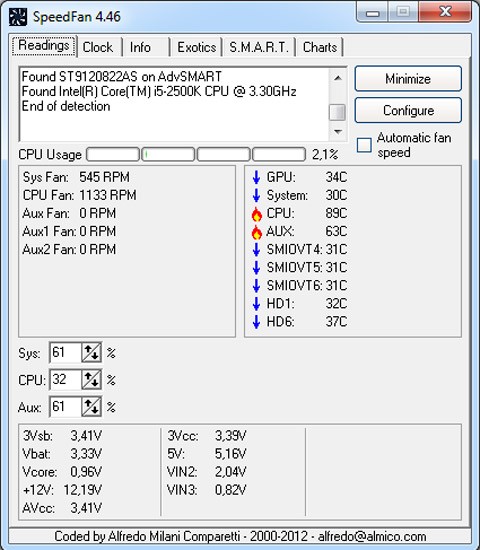Click the Minimize button in the panel

pos(408,79)
